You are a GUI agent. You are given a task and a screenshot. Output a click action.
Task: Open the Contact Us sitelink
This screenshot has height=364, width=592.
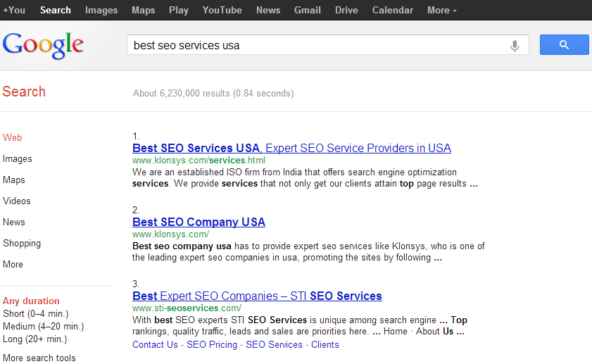point(155,345)
